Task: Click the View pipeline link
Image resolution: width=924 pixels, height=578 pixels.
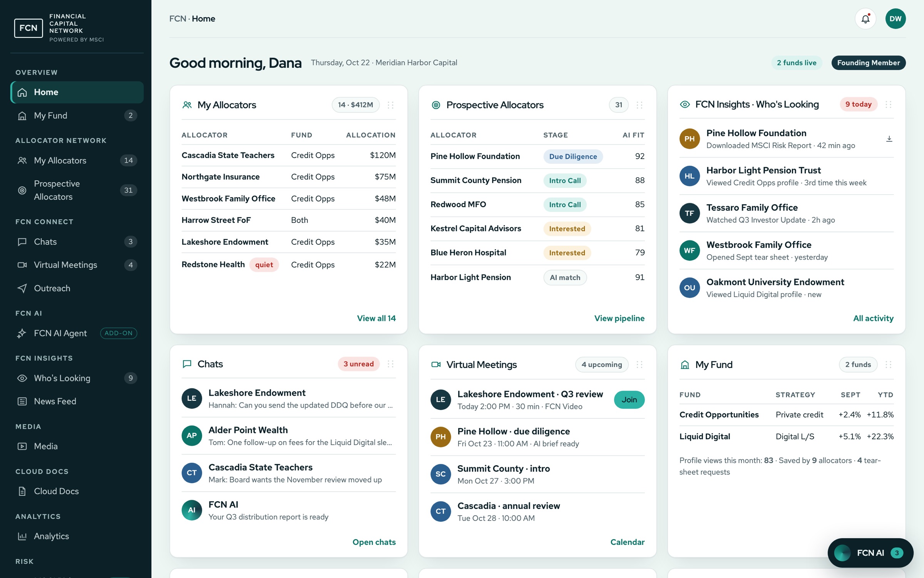Action: point(619,318)
